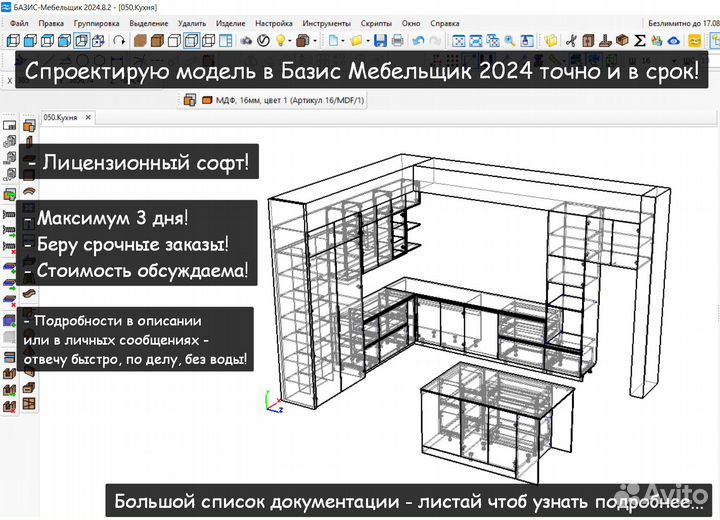
Task: Click the coordinate axes indicator in viewport
Action: coord(274,402)
